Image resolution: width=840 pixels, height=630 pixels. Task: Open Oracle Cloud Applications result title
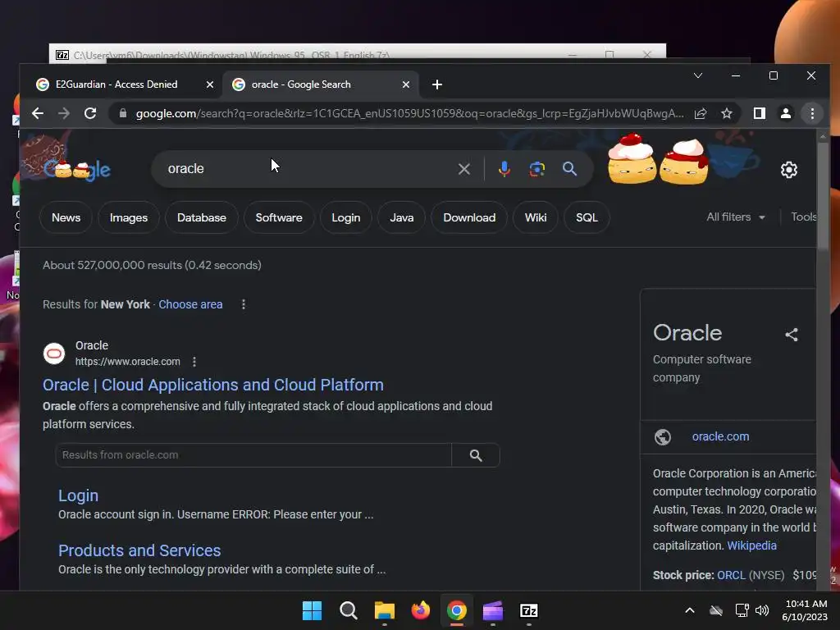(x=212, y=385)
